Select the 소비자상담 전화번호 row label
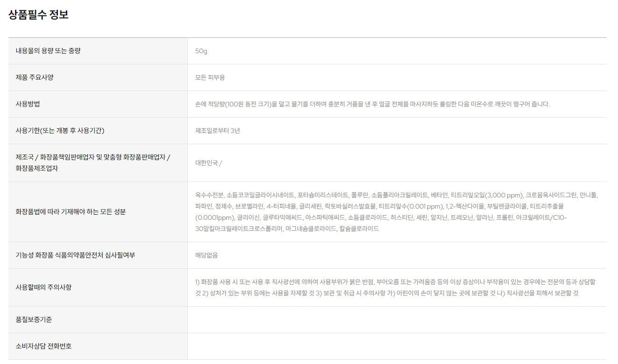Viewport: 618px width, 364px height. click(x=43, y=346)
